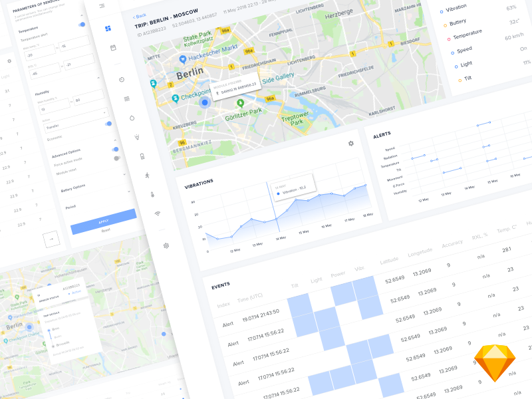Viewport: 532px width, 399px height.
Task: Click the green pin near Görlitzer Park
Action: [240, 103]
